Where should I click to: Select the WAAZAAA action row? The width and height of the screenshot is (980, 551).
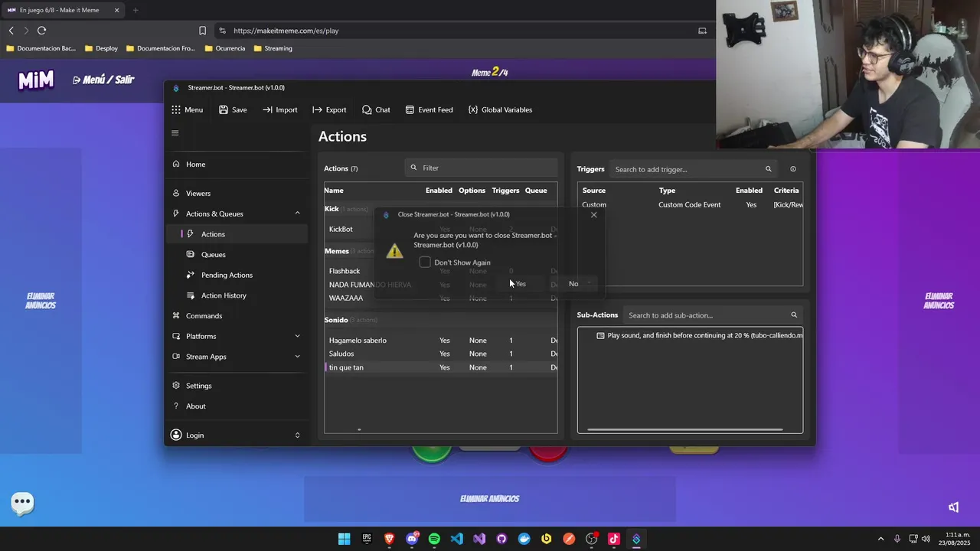(441, 298)
